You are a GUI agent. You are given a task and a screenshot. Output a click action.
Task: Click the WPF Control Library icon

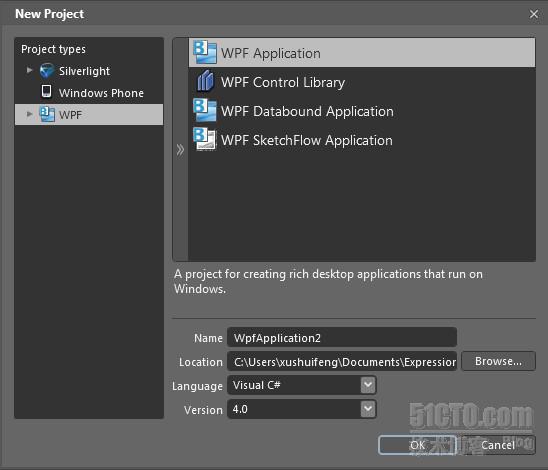point(205,81)
